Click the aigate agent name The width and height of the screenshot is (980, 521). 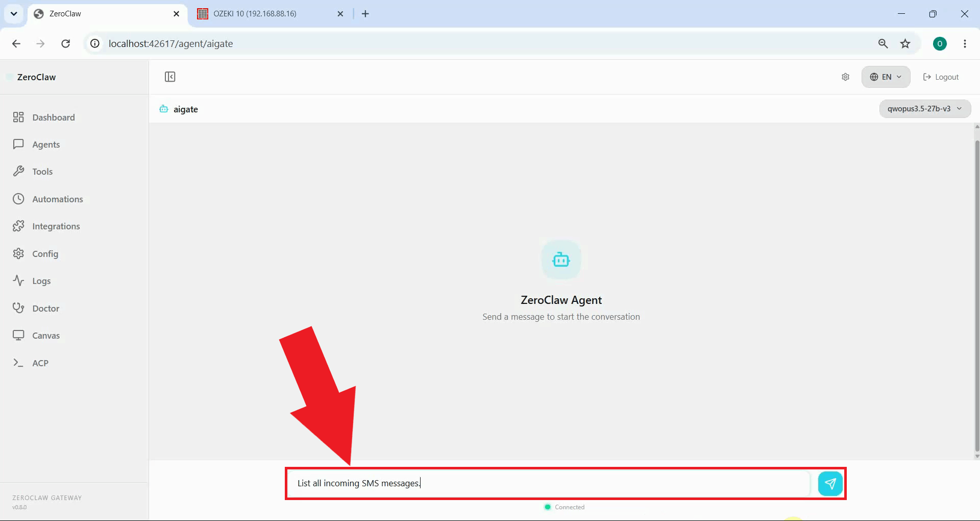[186, 109]
